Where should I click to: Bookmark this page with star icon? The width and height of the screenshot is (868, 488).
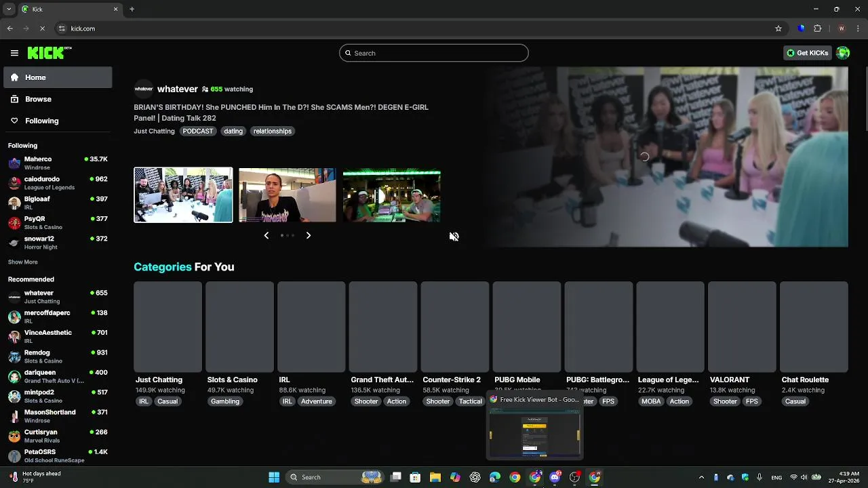778,28
